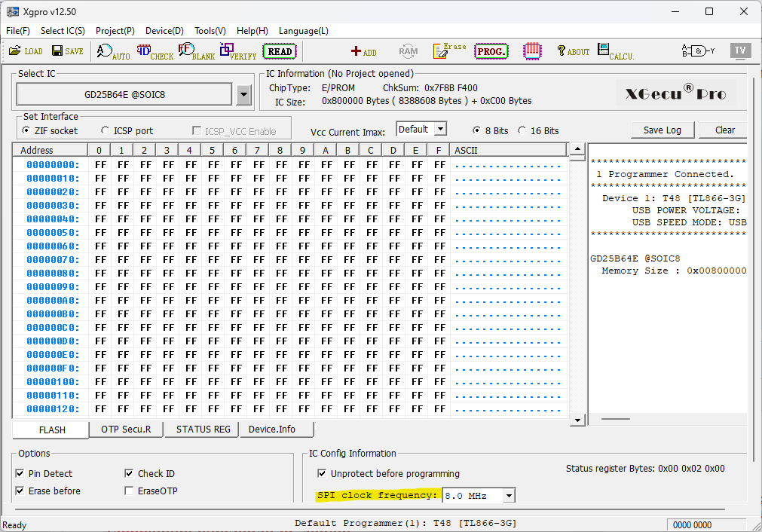Switch to the FLASH tab
762x532 pixels.
[52, 430]
